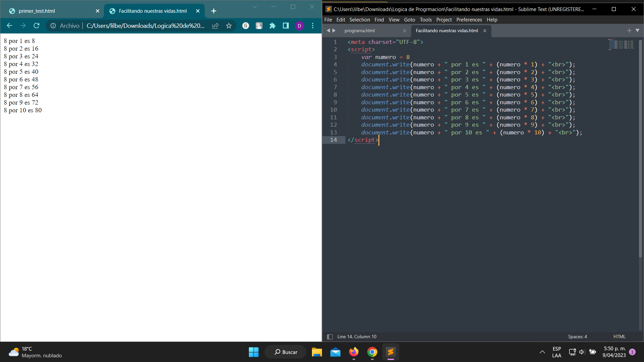Open the round black-and-white extension icon

point(246,26)
